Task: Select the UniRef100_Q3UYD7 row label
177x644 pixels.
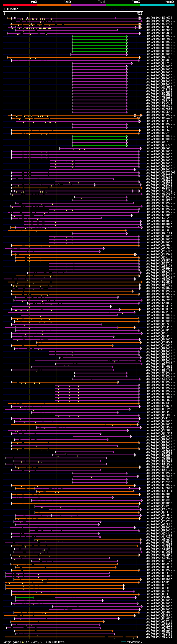Action: [159, 63]
